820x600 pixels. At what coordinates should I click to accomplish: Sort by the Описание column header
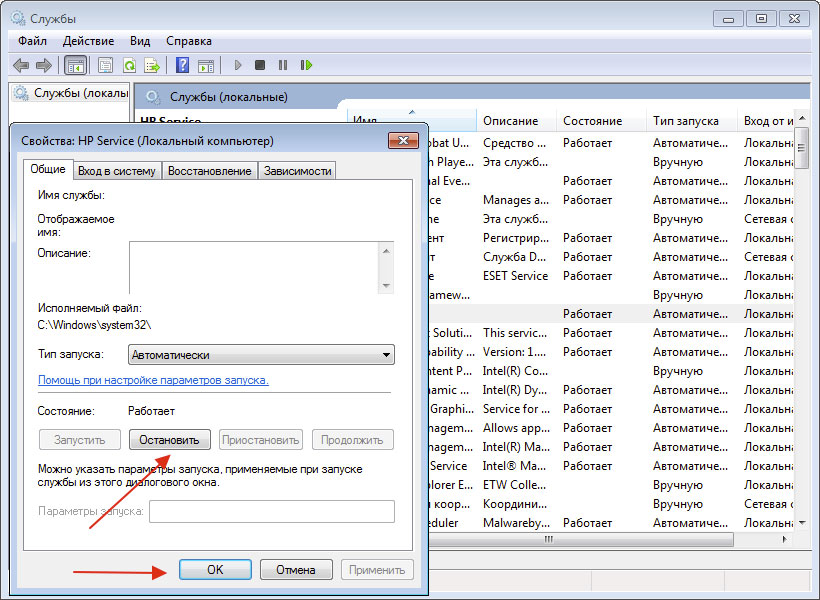(x=516, y=121)
